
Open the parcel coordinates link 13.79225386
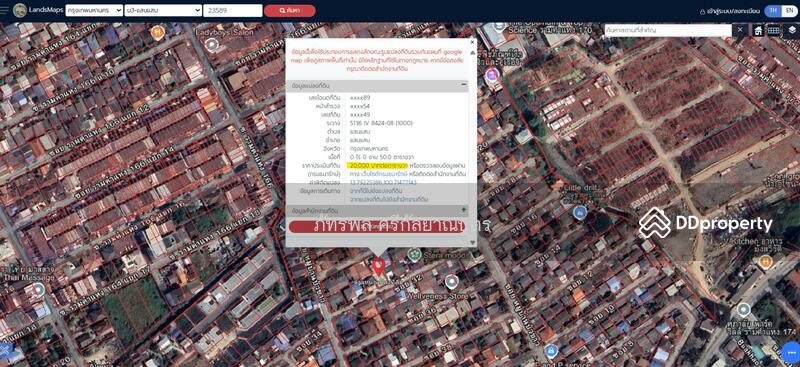[x=383, y=182]
